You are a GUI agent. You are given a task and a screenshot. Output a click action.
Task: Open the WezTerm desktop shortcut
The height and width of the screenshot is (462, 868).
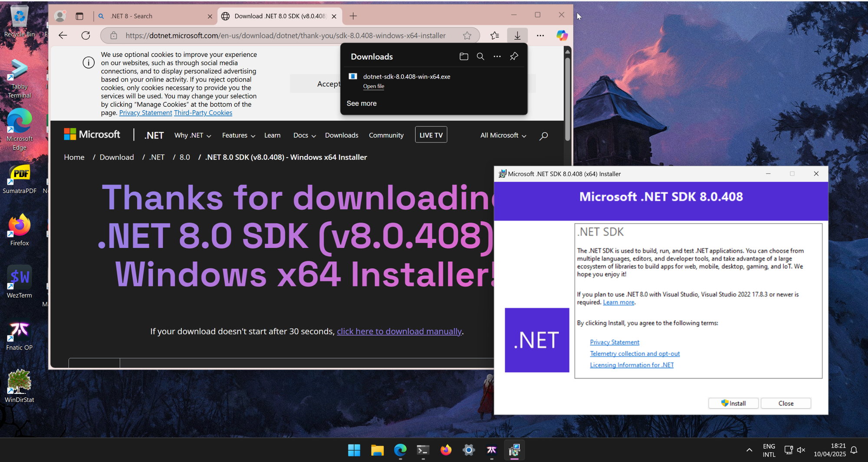click(19, 282)
